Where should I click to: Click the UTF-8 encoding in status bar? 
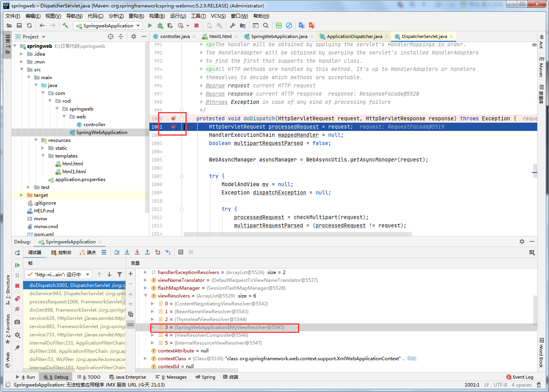tap(500, 385)
